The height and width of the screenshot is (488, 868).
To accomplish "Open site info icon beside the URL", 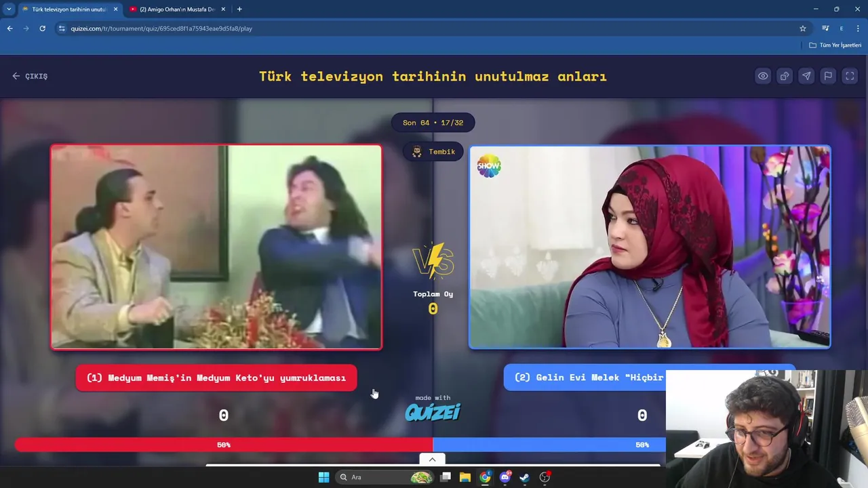I will point(62,28).
